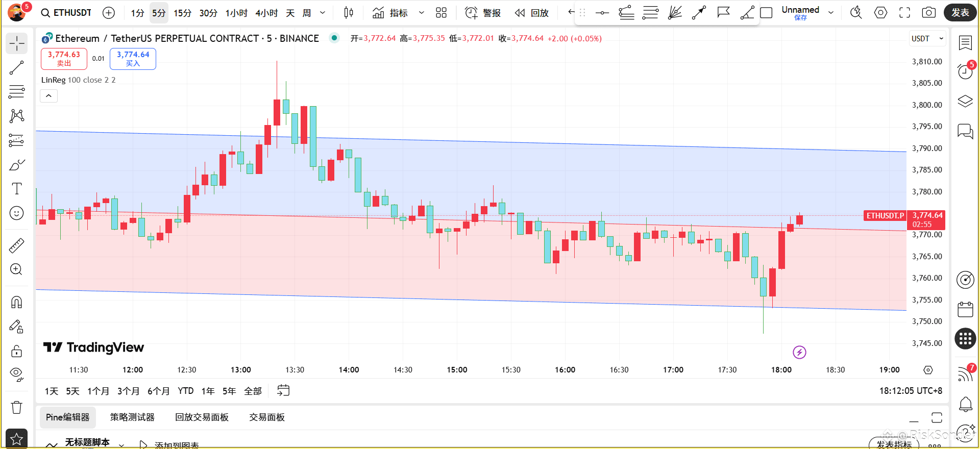Start bar replay with 回放
This screenshot has height=449, width=980.
click(x=532, y=13)
